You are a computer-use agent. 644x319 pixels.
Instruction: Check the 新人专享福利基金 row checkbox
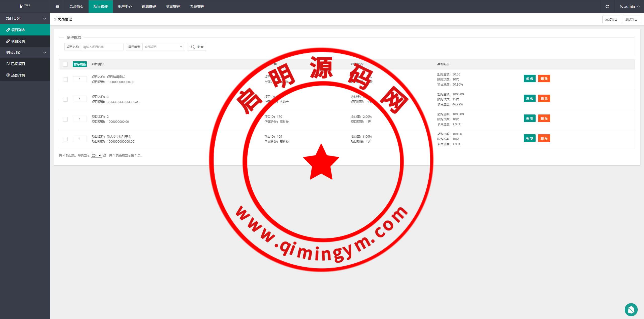(x=65, y=139)
